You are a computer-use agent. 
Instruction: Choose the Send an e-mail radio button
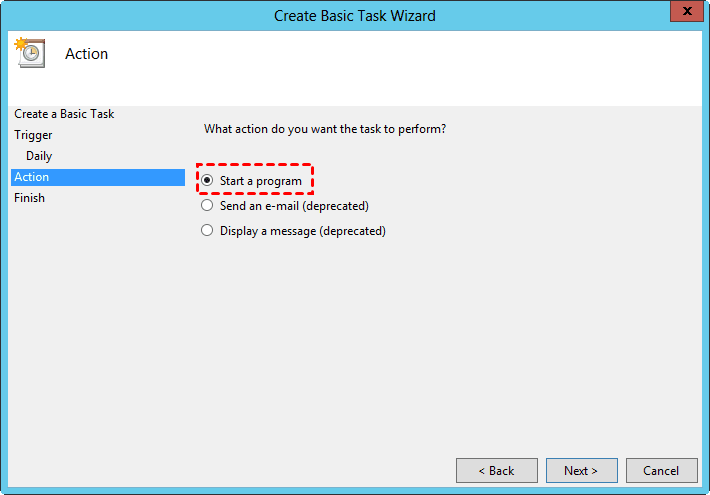[207, 206]
